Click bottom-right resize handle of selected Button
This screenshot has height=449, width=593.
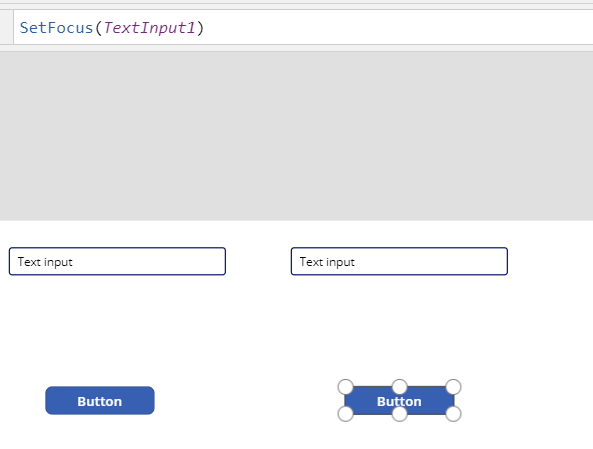453,414
